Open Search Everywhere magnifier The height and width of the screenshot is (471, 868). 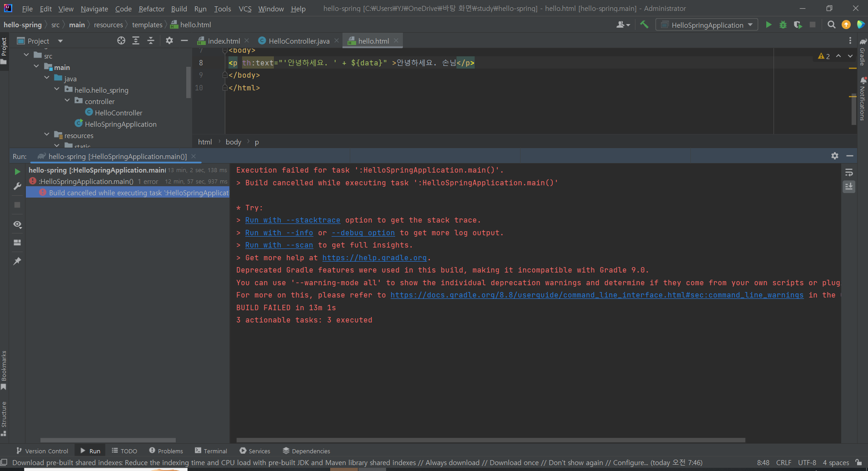click(x=831, y=25)
